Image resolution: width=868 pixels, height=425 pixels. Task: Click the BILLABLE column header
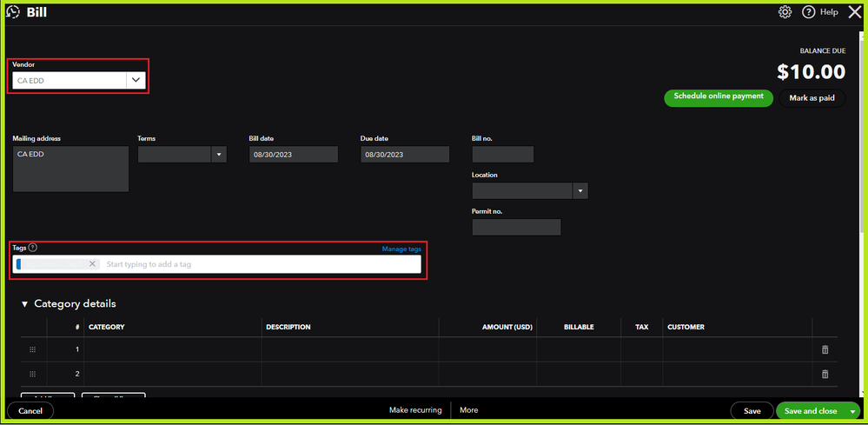pyautogui.click(x=579, y=327)
